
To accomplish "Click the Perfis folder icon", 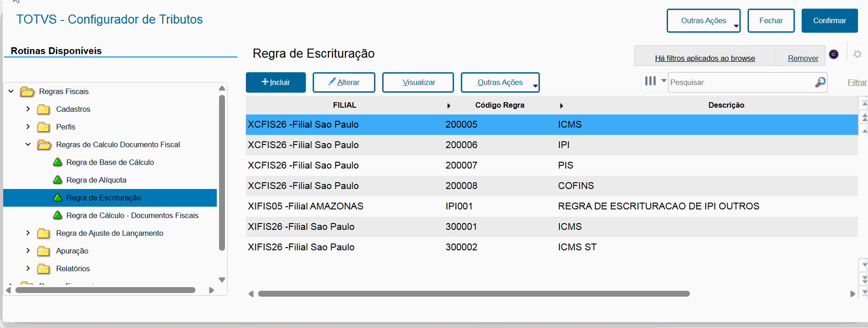I will [44, 127].
